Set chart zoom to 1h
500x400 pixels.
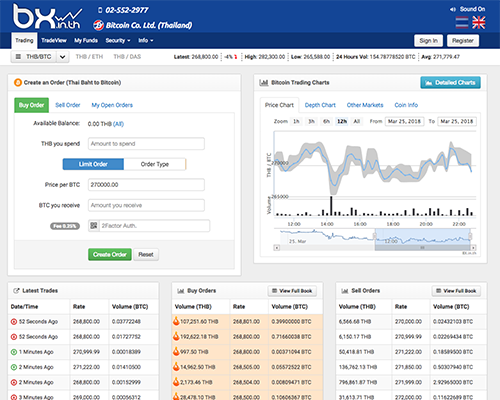296,121
